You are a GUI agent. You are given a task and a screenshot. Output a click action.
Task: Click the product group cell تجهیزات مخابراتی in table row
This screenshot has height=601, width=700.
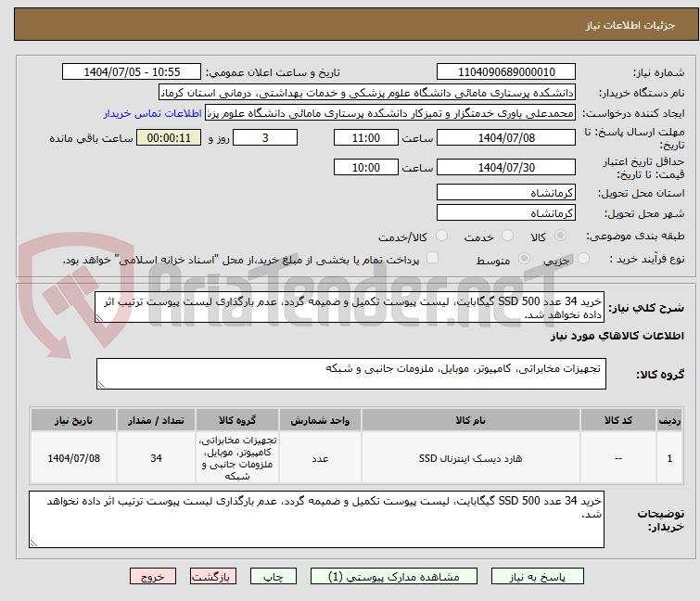[237, 458]
